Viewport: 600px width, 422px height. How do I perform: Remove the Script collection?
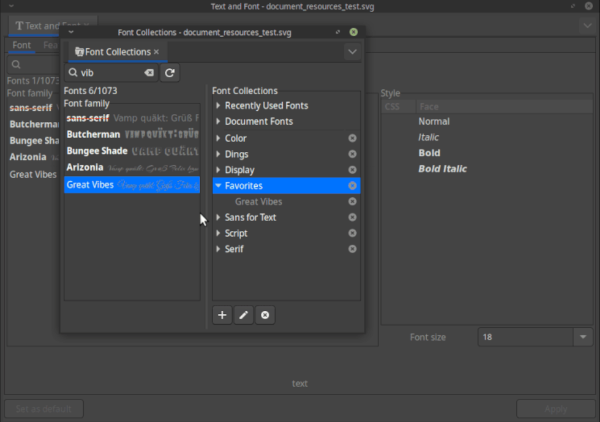[x=352, y=233]
